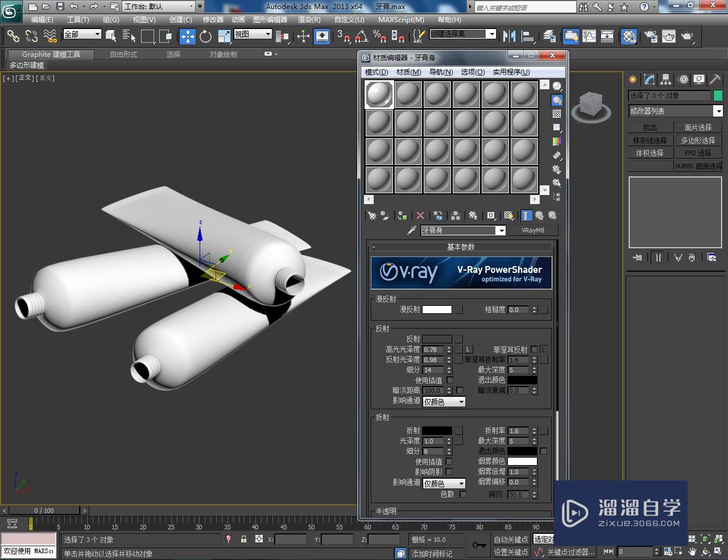Open the 实用程序(U) menu
The image size is (728, 560).
(511, 72)
